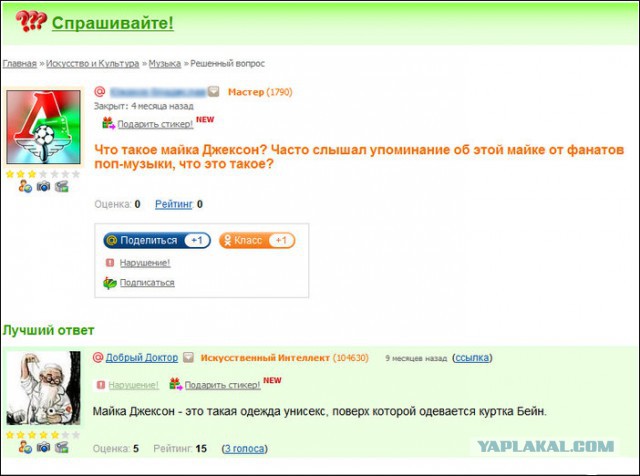Screen dimensions: 640x476
Task: Click the ссылка permalink of the best answer
Action: click(x=472, y=358)
